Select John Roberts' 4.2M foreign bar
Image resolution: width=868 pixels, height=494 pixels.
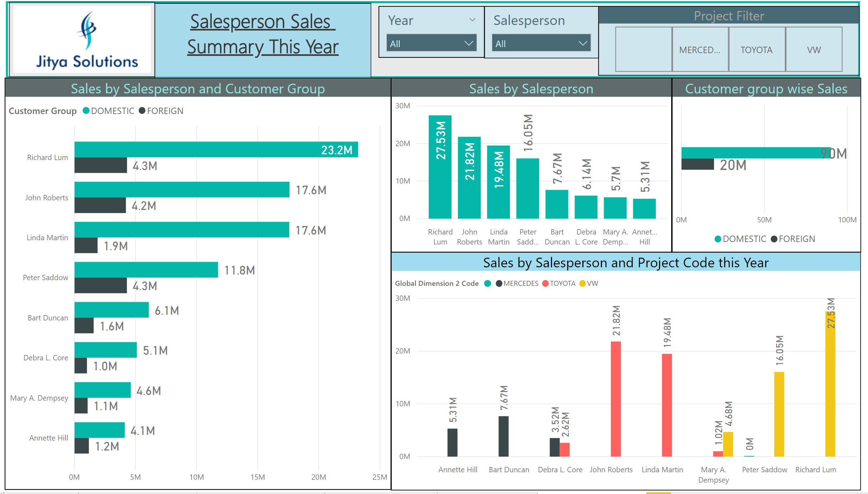(100, 205)
